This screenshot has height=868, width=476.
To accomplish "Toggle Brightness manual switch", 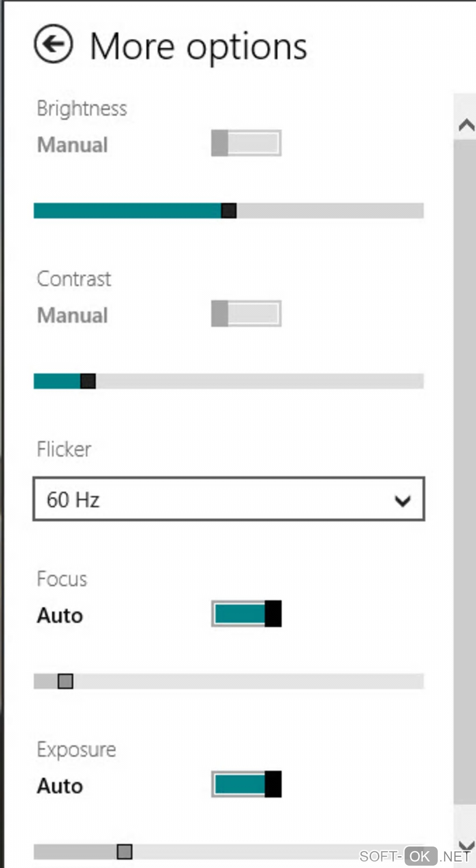I will click(x=246, y=143).
